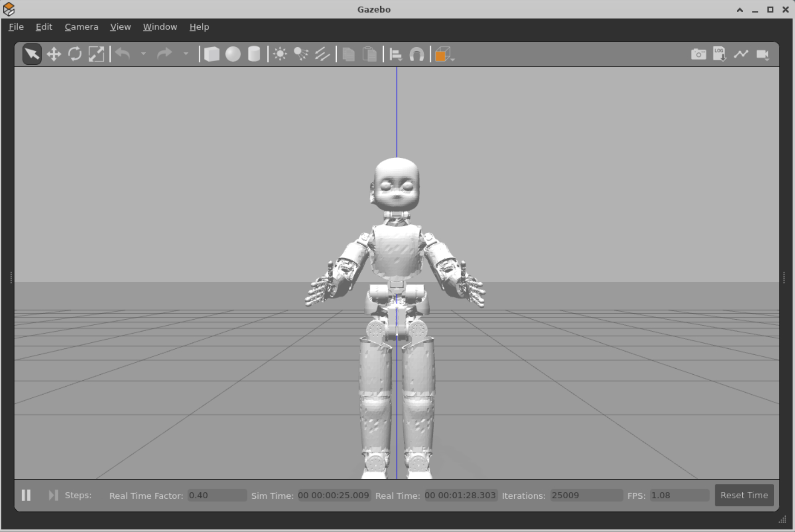Select the scale mode tool
The height and width of the screenshot is (532, 795).
(x=96, y=54)
